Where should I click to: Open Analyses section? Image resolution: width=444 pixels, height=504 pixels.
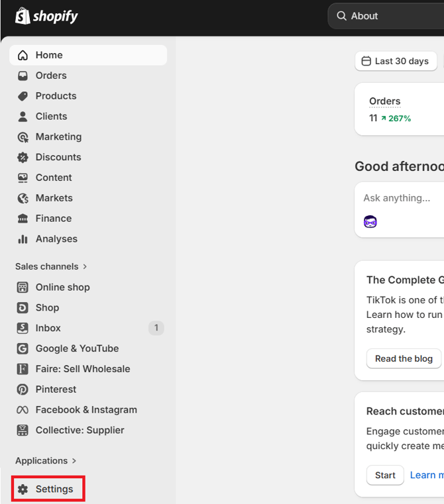(x=88, y=239)
